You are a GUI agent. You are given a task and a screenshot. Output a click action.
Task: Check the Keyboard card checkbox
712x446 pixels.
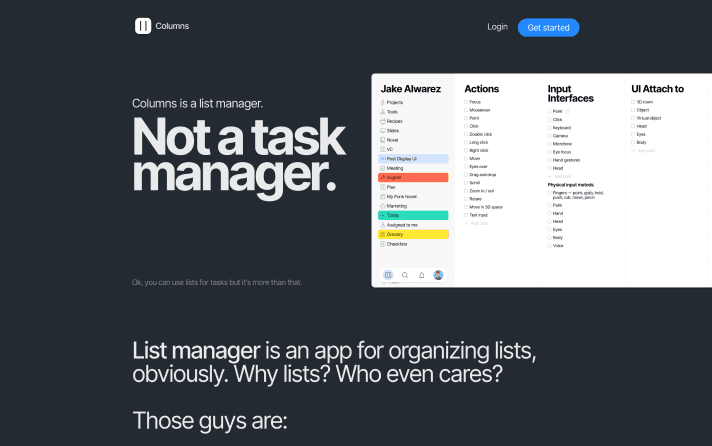549,128
